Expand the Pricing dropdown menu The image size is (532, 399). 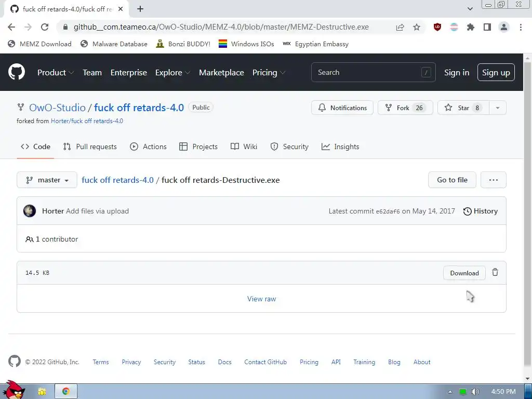(x=269, y=73)
